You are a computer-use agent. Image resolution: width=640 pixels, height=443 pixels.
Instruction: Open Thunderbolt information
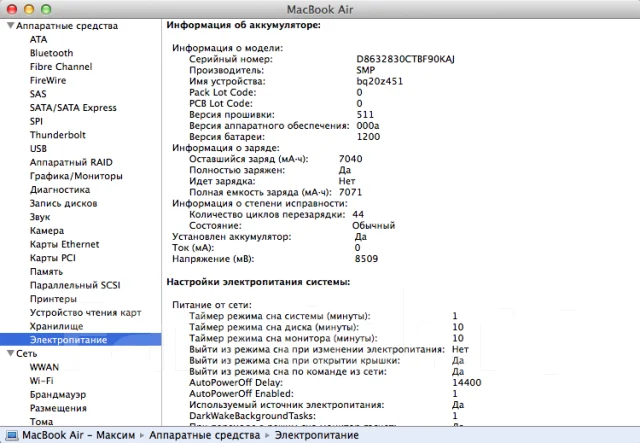pos(58,135)
